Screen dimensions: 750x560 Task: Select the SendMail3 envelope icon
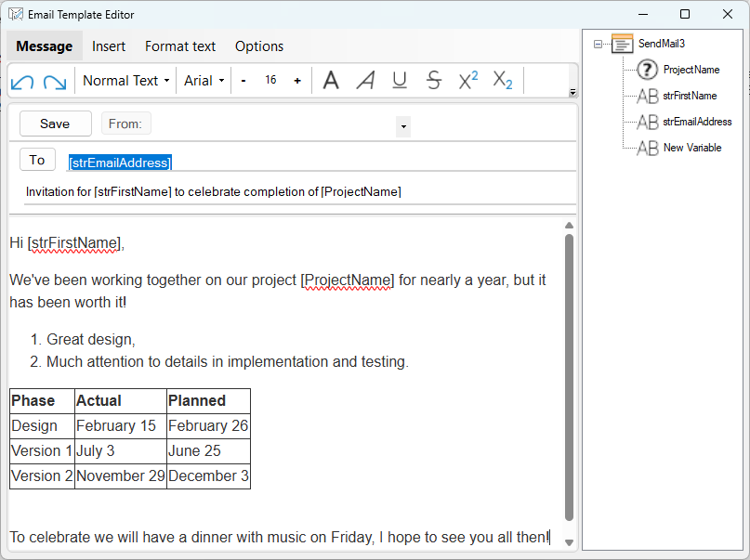pyautogui.click(x=621, y=43)
